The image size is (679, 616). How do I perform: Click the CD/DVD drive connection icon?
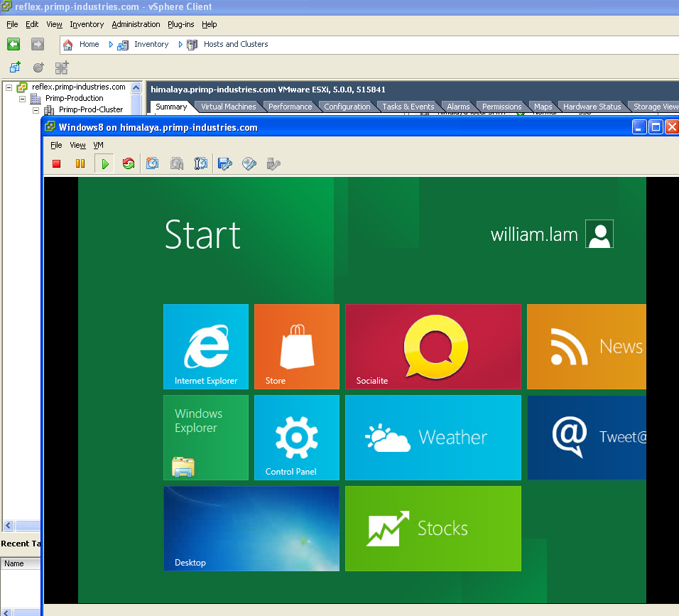249,163
